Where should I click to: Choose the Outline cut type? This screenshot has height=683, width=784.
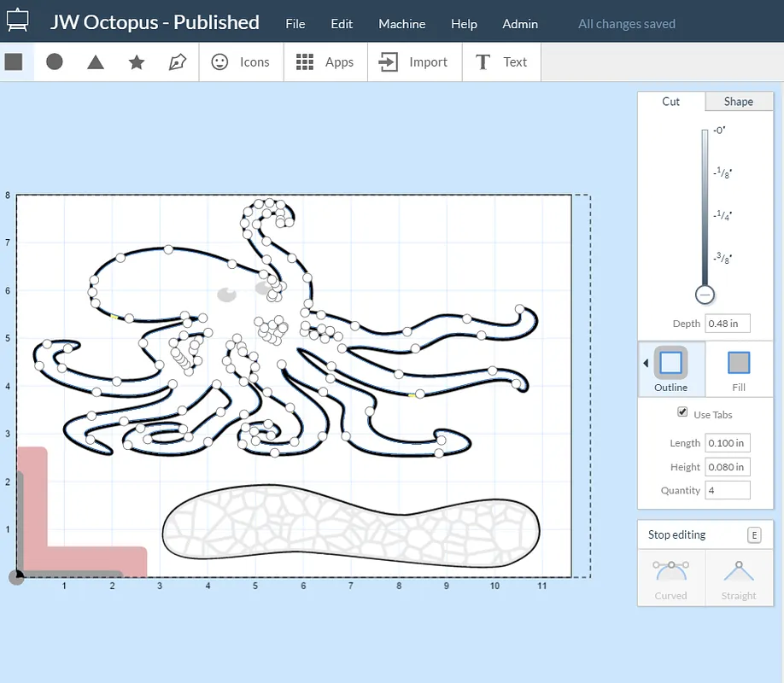670,368
